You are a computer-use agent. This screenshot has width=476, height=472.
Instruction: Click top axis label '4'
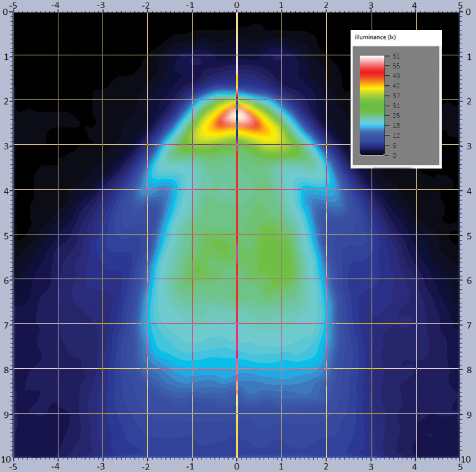point(416,5)
